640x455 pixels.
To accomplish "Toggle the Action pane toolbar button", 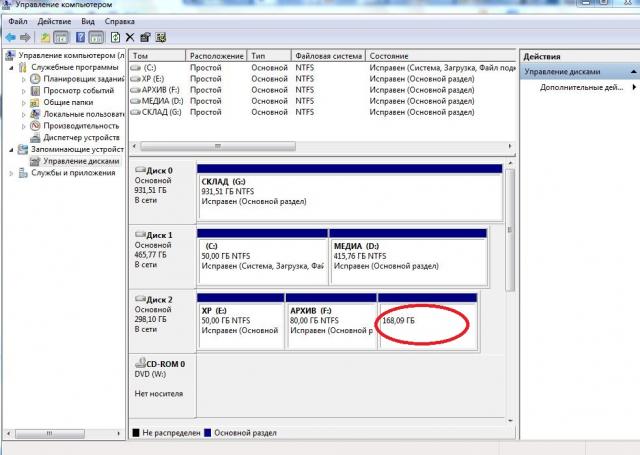I will point(96,37).
